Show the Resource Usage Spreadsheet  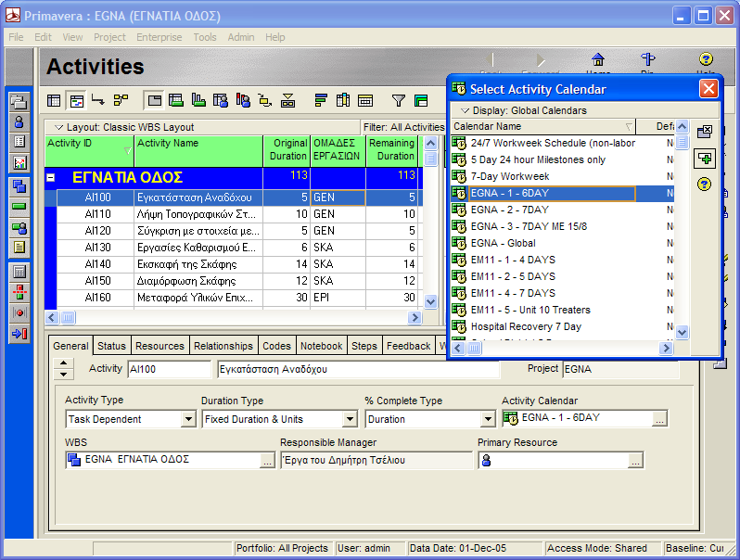tap(221, 100)
